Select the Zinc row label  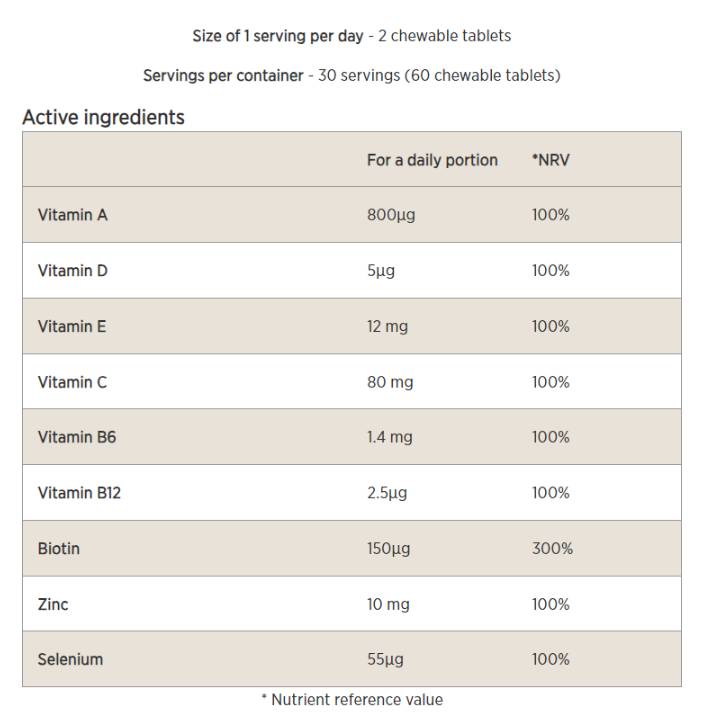point(53,604)
